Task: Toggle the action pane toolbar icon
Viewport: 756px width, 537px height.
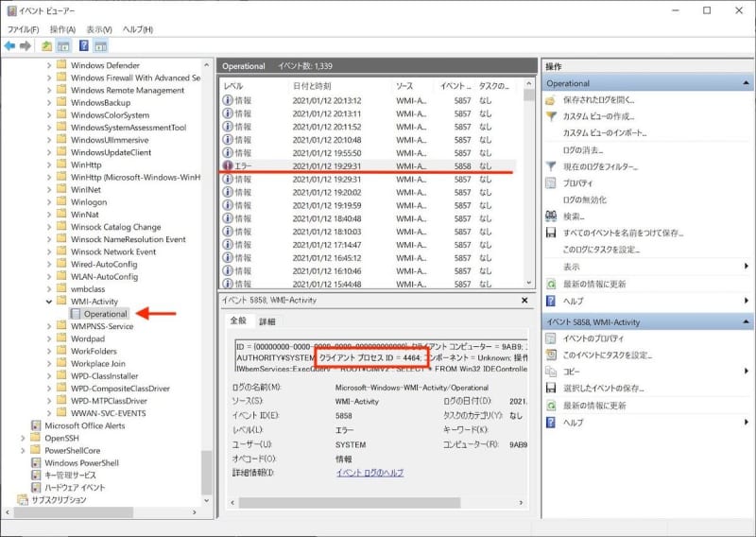Action: point(100,45)
